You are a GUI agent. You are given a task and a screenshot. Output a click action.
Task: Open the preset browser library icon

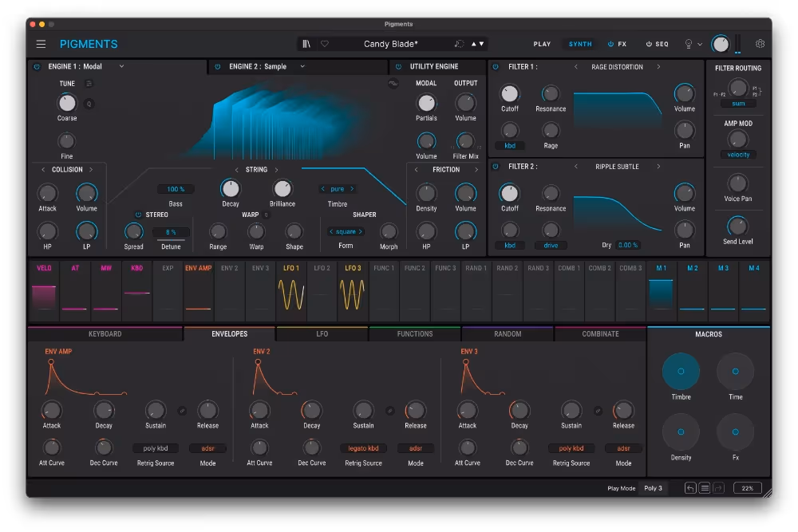(x=306, y=44)
